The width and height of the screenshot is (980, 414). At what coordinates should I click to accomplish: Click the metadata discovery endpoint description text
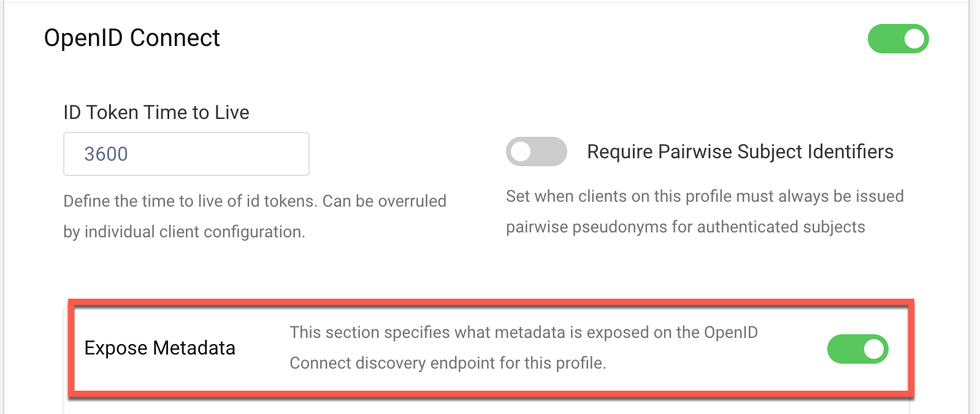523,348
